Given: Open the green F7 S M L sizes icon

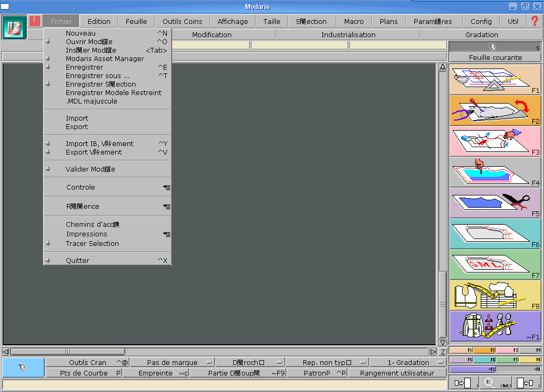Looking at the screenshot, I should (x=495, y=265).
